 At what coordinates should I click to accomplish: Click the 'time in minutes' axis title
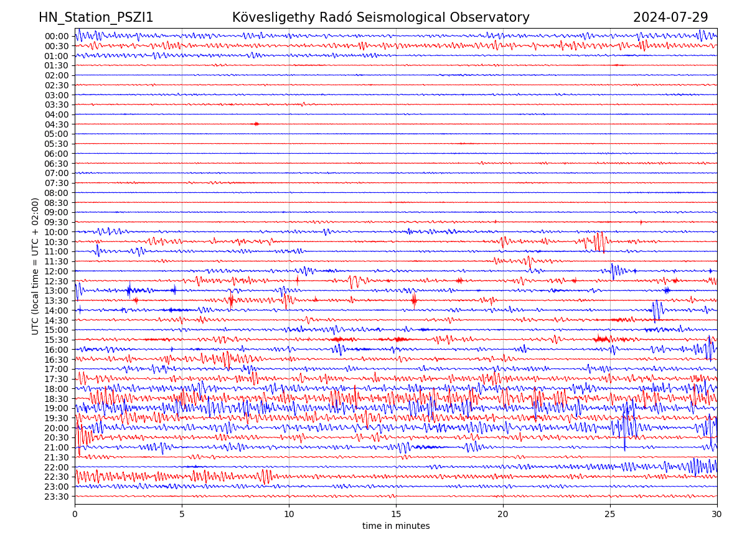[396, 526]
